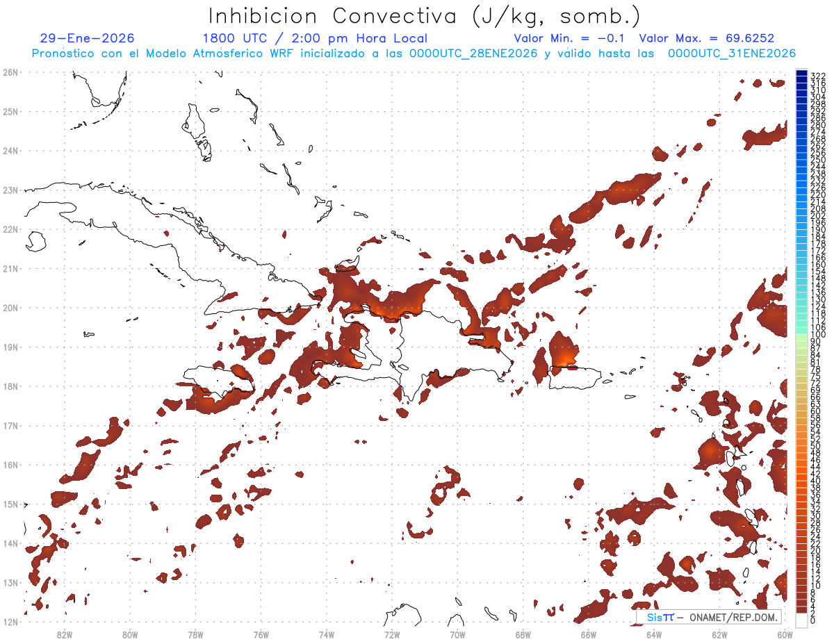Click the forecast date 29-Ene-2026

[88, 39]
